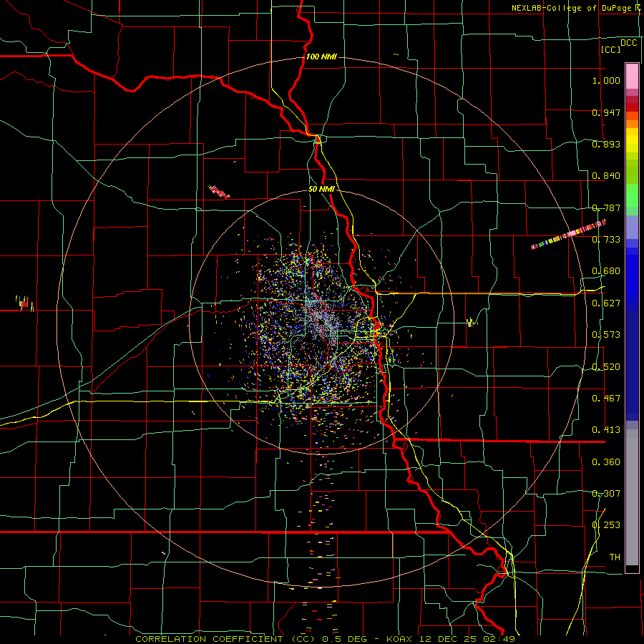This screenshot has height=644, width=644.
Task: Click the NEXLAB-College of DuPage credit text
Action: click(x=575, y=8)
